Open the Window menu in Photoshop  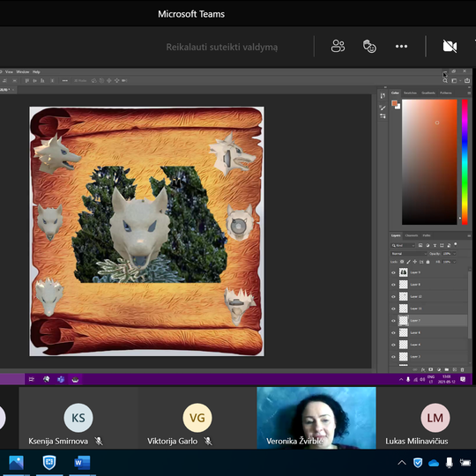click(23, 72)
